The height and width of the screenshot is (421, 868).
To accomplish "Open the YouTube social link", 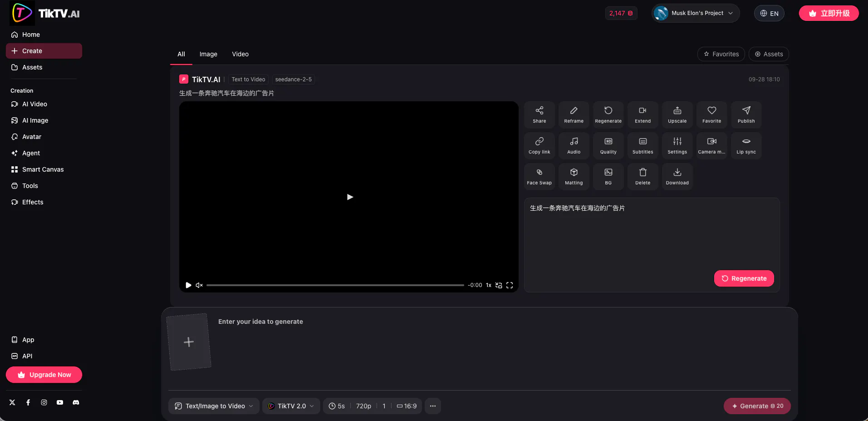I will (60, 402).
